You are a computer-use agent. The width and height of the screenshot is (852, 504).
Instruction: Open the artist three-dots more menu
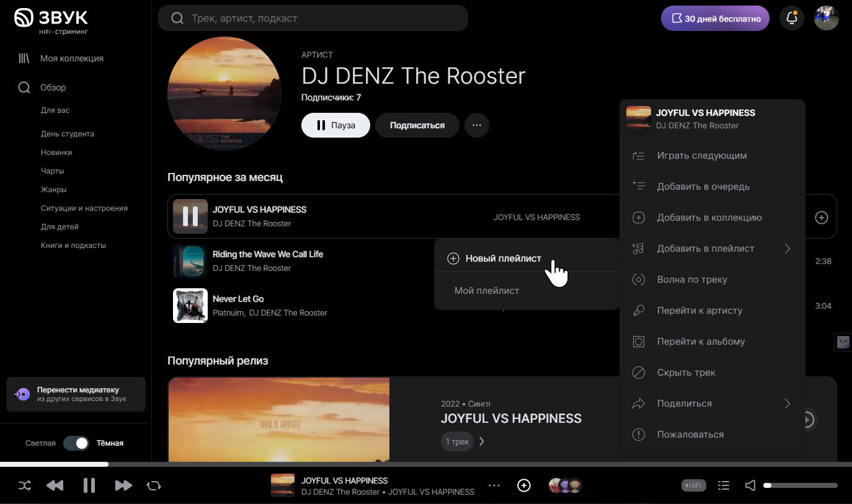[476, 125]
